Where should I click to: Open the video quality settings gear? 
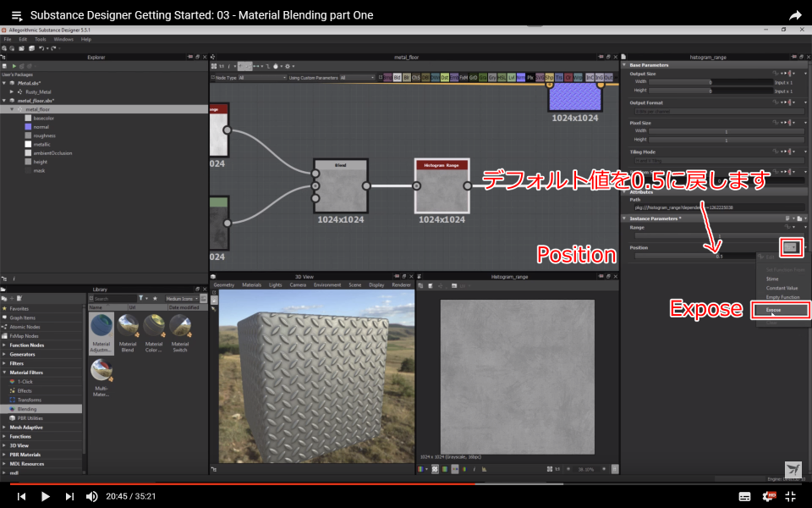click(769, 497)
